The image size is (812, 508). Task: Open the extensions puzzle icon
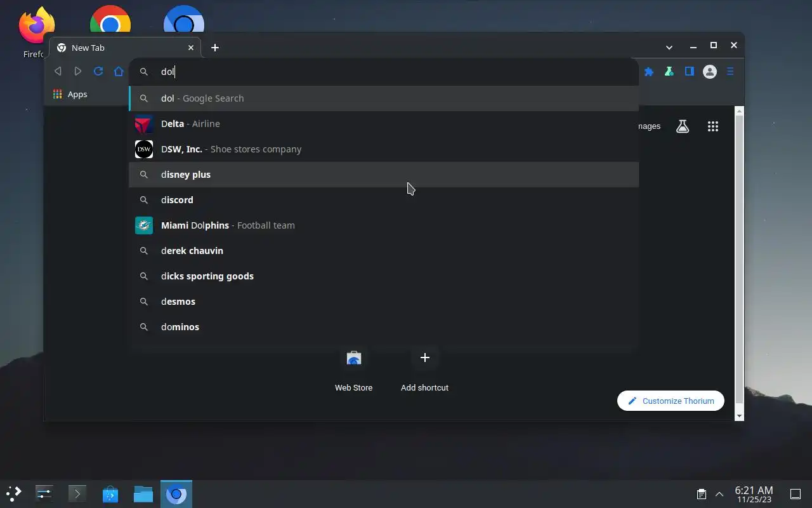(649, 72)
